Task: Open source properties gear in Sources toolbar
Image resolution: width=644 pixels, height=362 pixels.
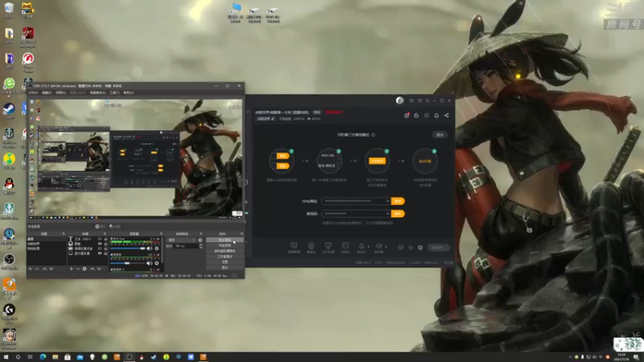Action: [x=85, y=269]
